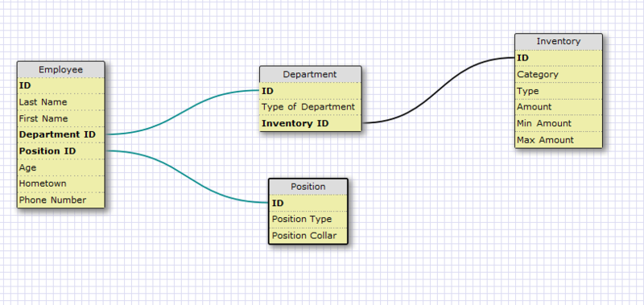Click the Position ID foreign key field

(61, 151)
